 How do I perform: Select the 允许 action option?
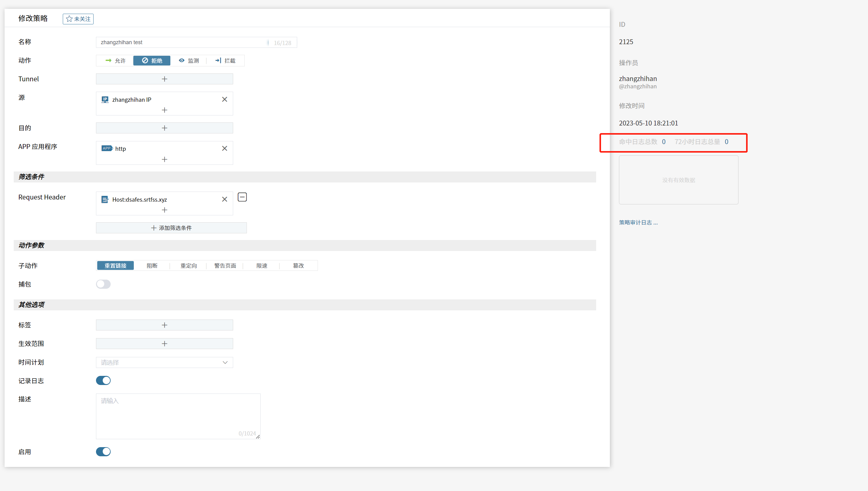point(116,61)
